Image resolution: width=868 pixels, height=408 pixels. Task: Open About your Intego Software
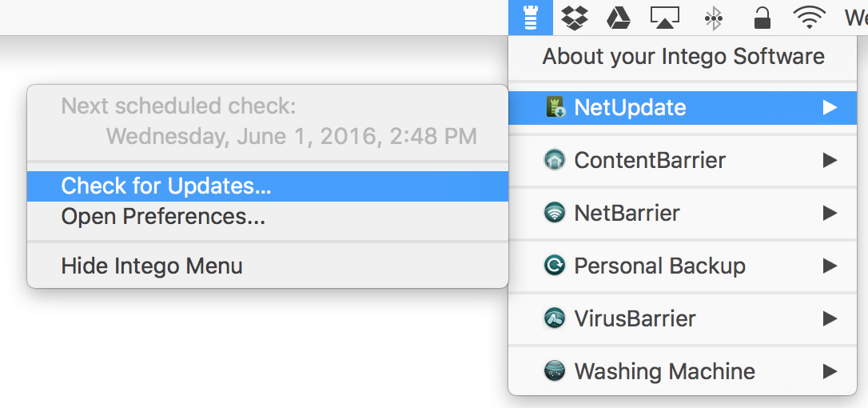click(683, 57)
